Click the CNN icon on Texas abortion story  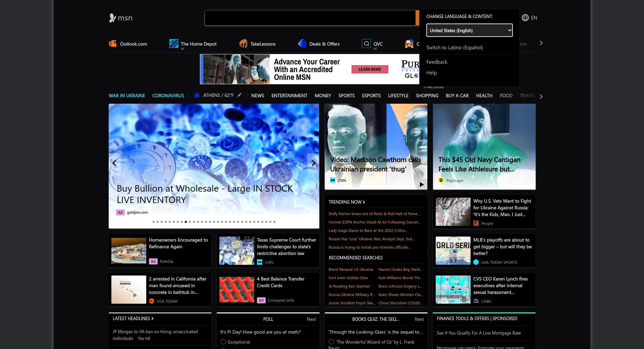click(x=260, y=262)
